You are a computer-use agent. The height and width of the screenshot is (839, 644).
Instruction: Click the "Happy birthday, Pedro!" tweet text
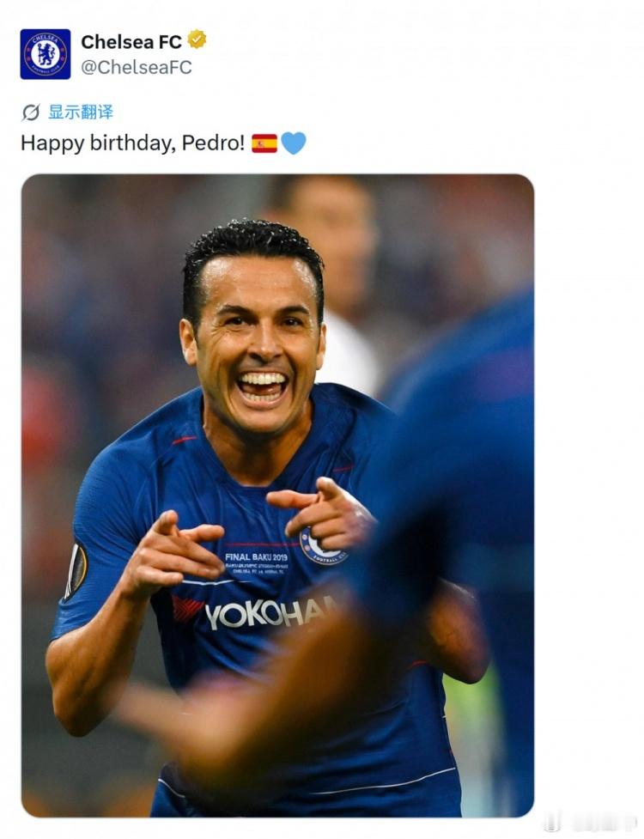[x=132, y=143]
